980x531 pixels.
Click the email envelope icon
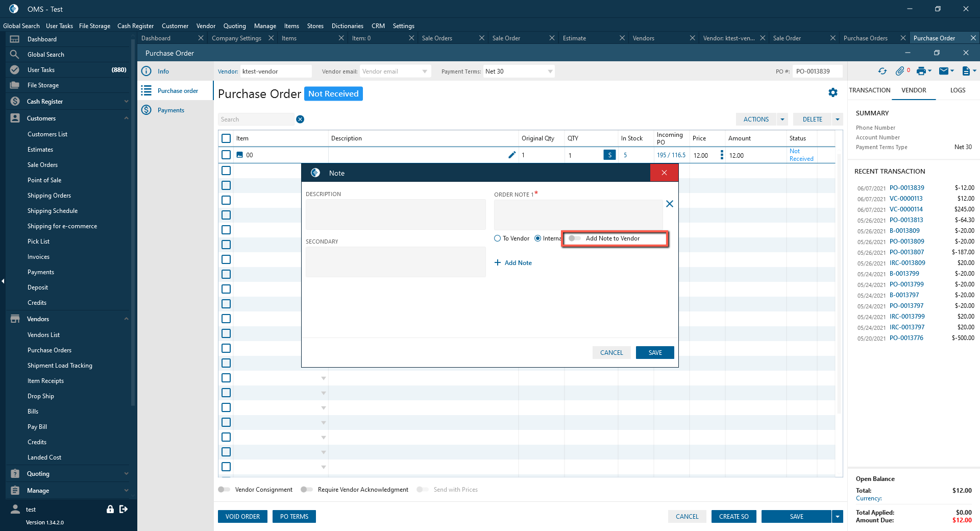pyautogui.click(x=944, y=71)
